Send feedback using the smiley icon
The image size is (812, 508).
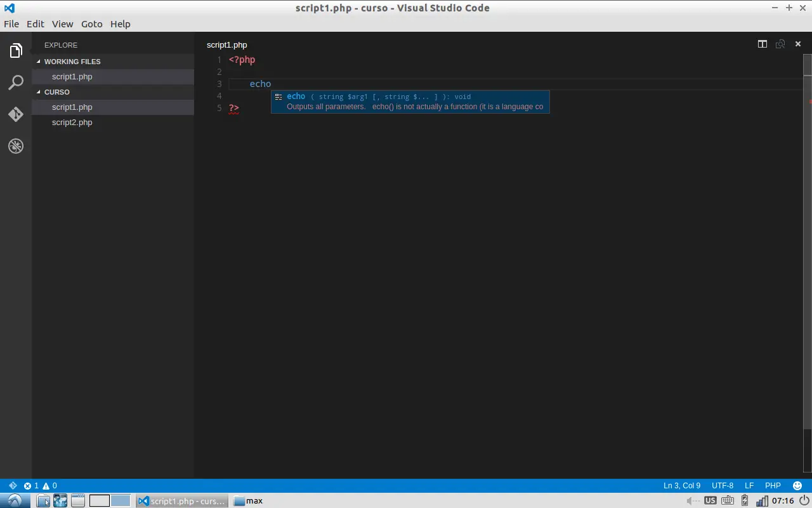point(797,486)
